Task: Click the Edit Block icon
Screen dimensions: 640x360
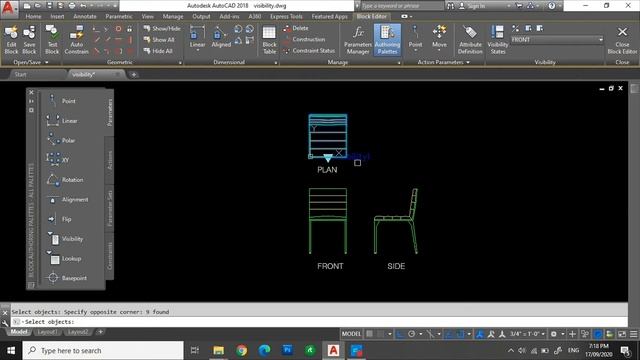Action: 11,40
